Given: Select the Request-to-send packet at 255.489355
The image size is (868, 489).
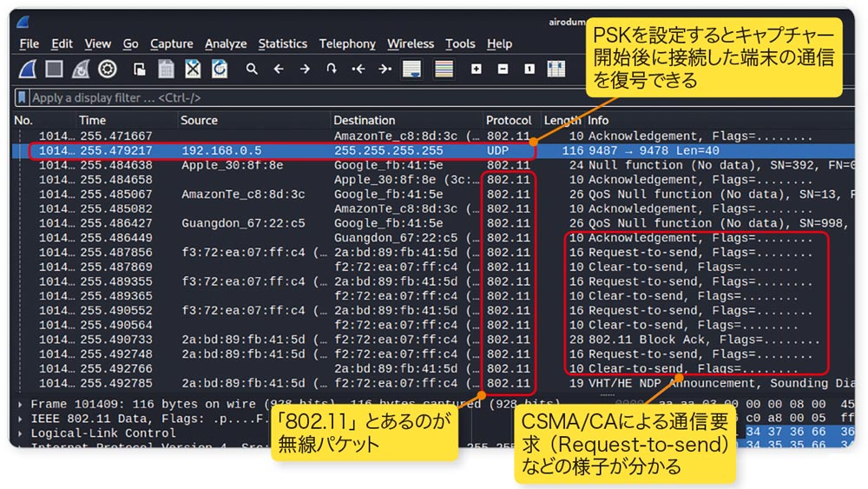Looking at the screenshot, I should pos(433,281).
